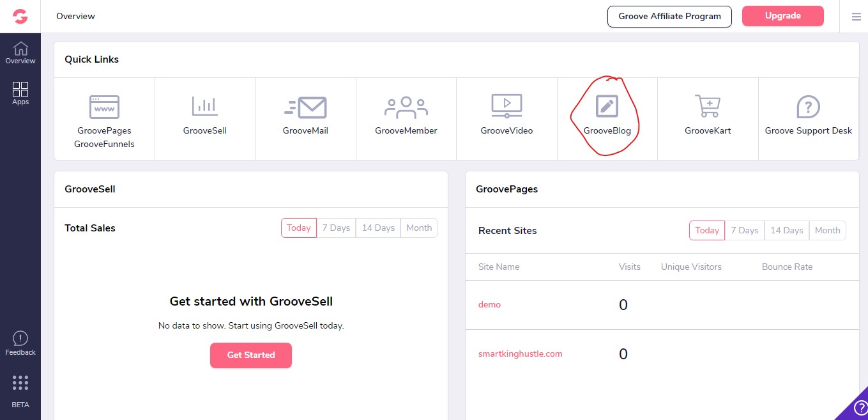Click the Quick Links heading
868x420 pixels.
click(x=91, y=59)
